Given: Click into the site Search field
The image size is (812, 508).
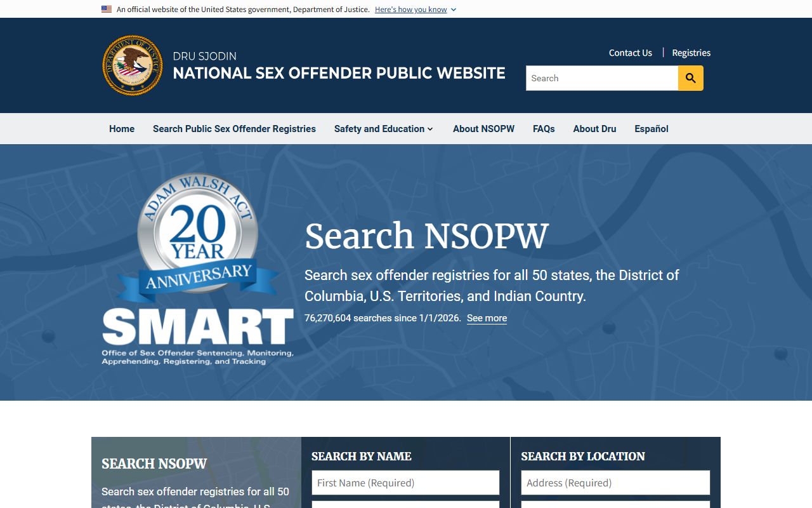Looking at the screenshot, I should click(x=602, y=78).
